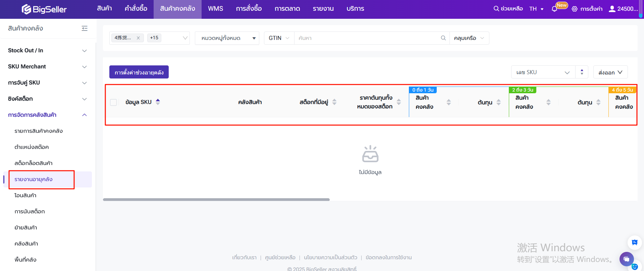Open รายการสินค้าคงคลัง page
The height and width of the screenshot is (271, 644).
[39, 131]
